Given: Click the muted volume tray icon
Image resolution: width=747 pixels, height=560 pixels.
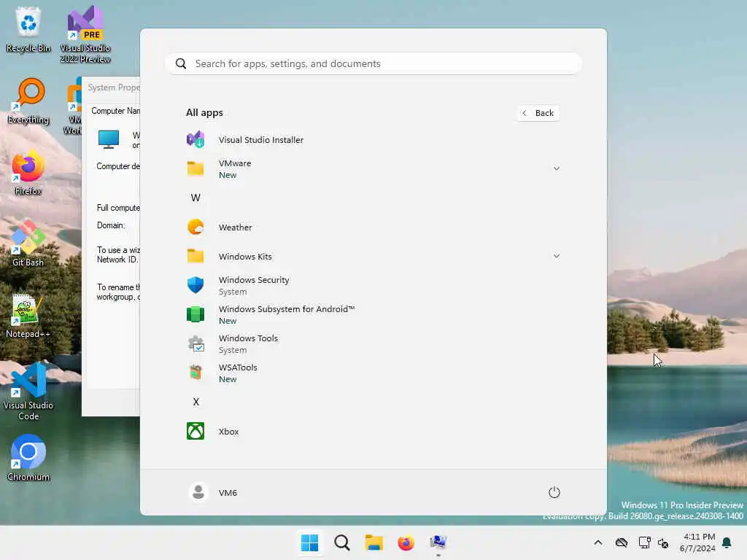Looking at the screenshot, I should coord(663,542).
